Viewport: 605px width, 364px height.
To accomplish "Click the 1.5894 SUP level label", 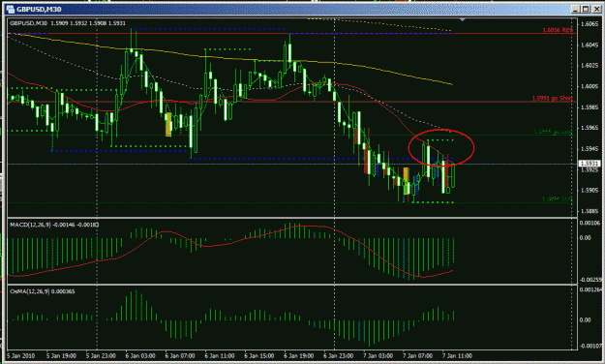I will pos(558,199).
